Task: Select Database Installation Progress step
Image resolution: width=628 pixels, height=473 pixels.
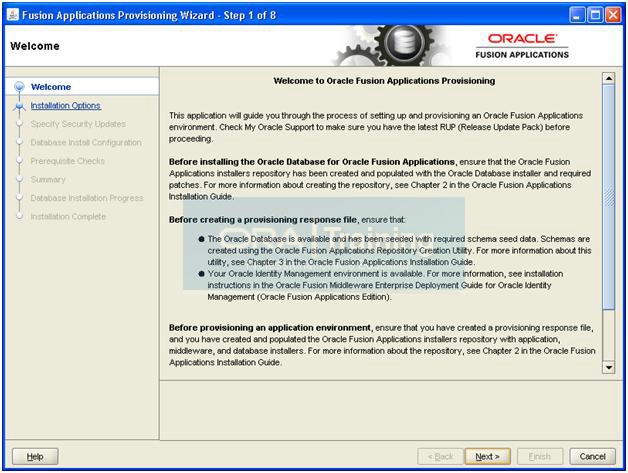Action: pos(87,198)
